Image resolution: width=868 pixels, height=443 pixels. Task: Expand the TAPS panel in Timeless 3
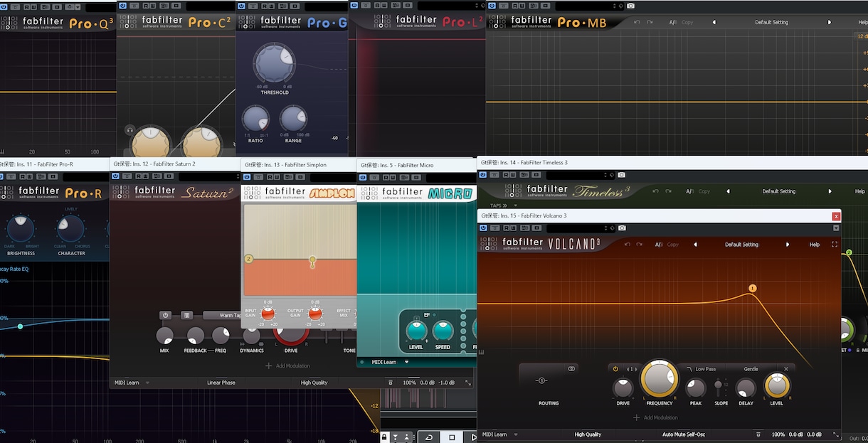pos(499,206)
